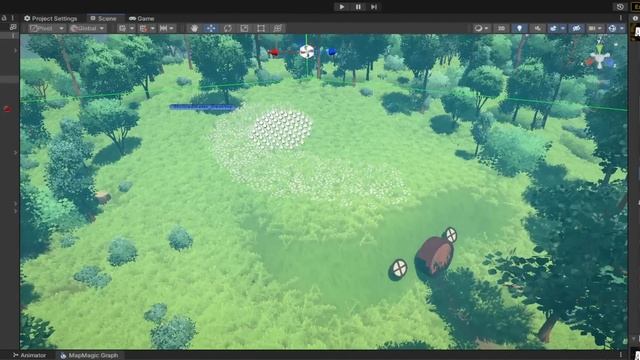
Task: Select the Move tool
Action: (211, 28)
